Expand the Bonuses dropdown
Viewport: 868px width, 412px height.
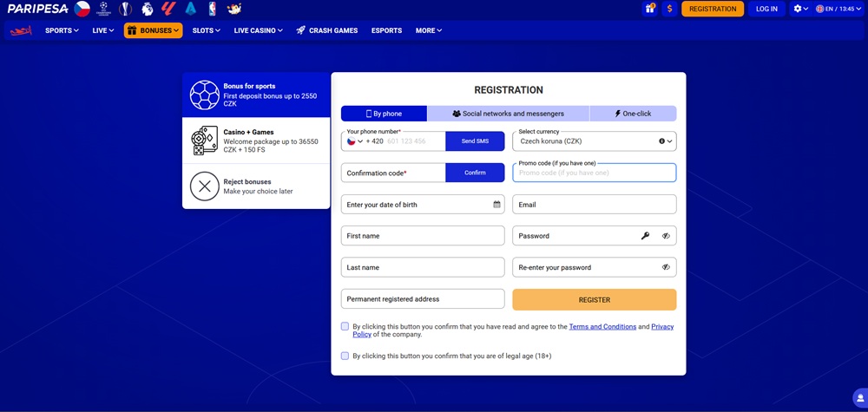[154, 30]
